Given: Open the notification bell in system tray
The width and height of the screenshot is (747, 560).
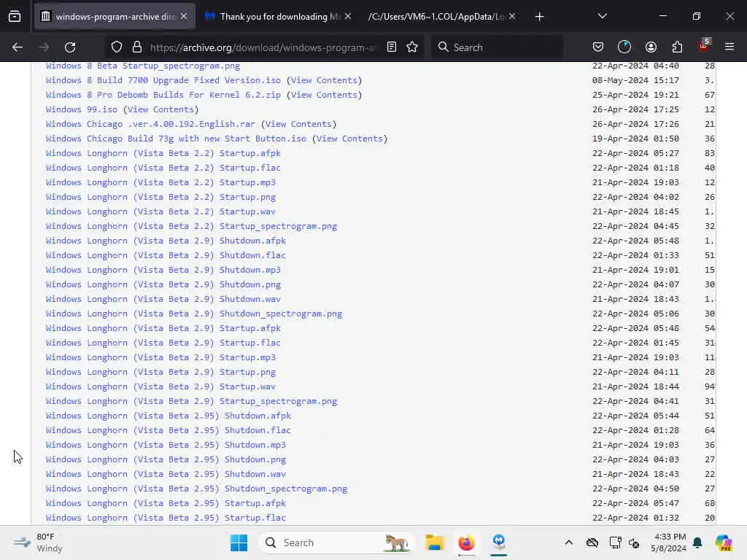Looking at the screenshot, I should point(697,542).
